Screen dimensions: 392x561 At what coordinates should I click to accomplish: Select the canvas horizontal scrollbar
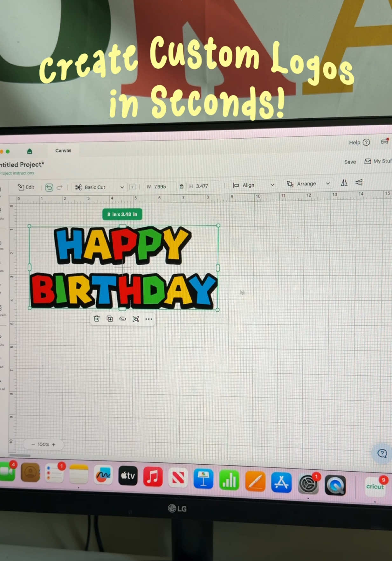[x=20, y=455]
